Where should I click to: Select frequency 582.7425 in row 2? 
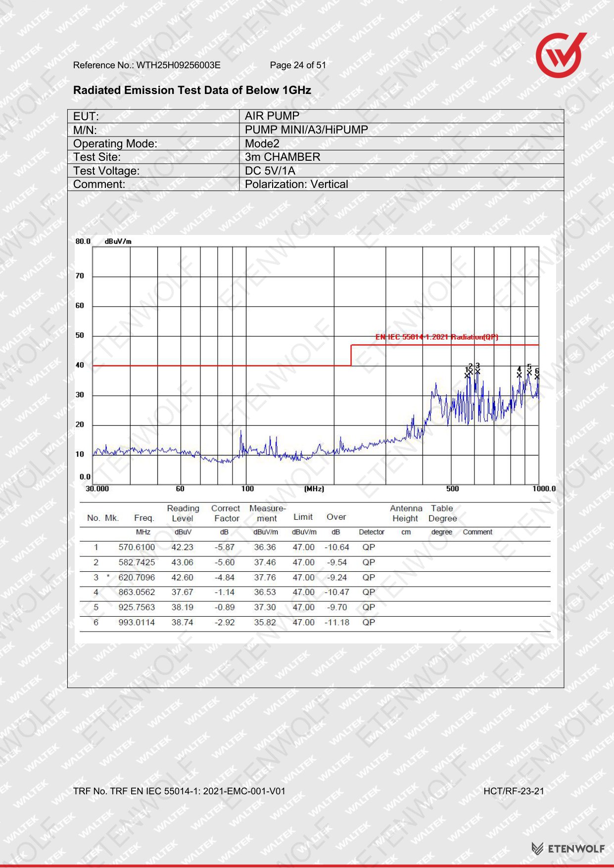coord(137,562)
